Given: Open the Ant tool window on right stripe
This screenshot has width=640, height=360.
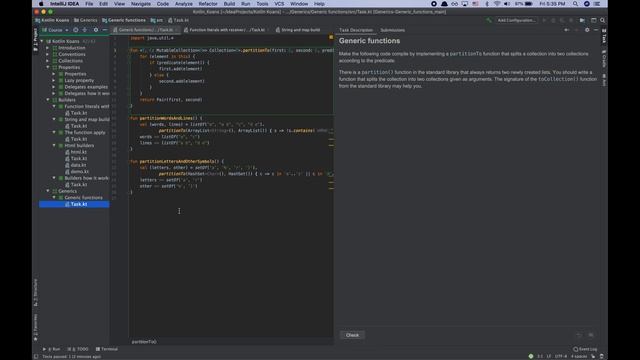Looking at the screenshot, I should point(604,80).
